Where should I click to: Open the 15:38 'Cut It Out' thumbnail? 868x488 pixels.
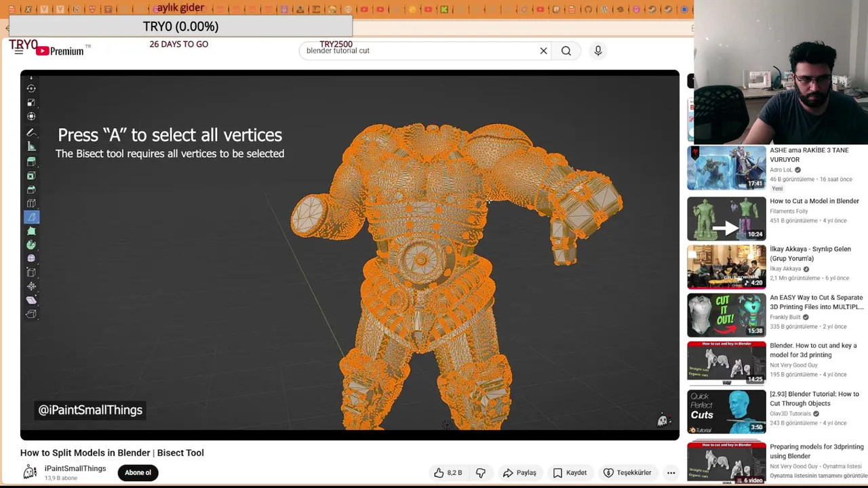pyautogui.click(x=726, y=315)
